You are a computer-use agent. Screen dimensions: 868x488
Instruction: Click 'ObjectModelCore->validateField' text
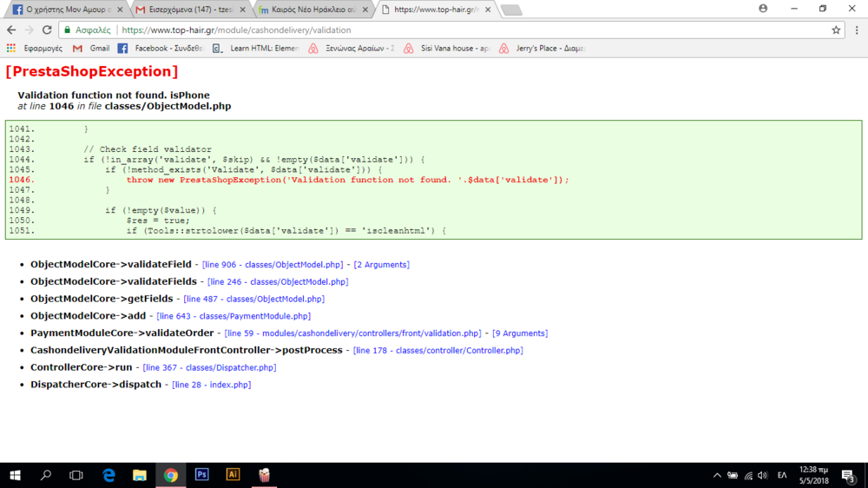click(111, 265)
